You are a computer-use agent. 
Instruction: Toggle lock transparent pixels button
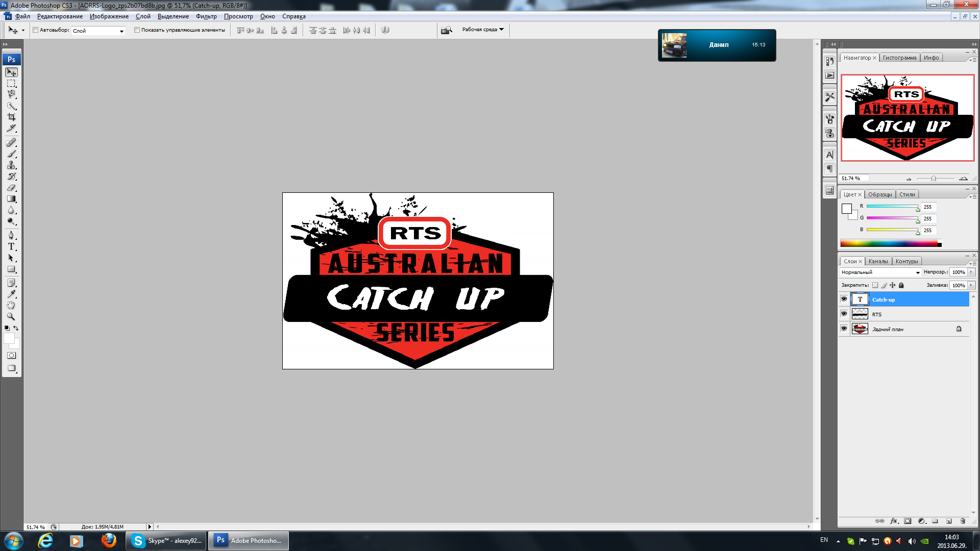point(875,285)
